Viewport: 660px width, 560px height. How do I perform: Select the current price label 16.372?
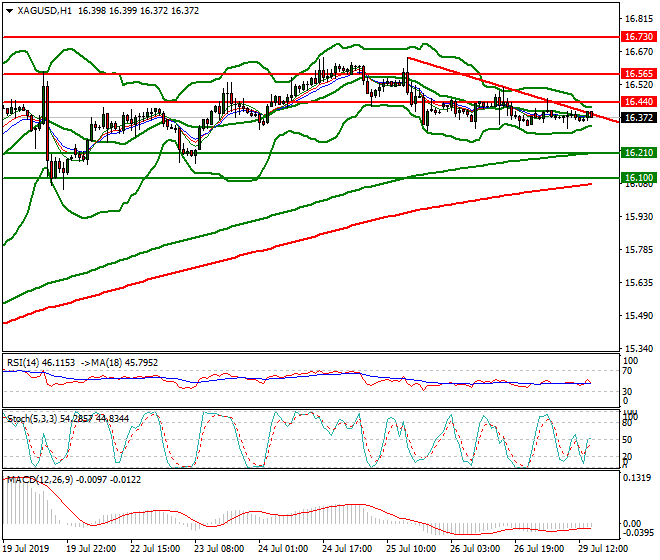639,118
